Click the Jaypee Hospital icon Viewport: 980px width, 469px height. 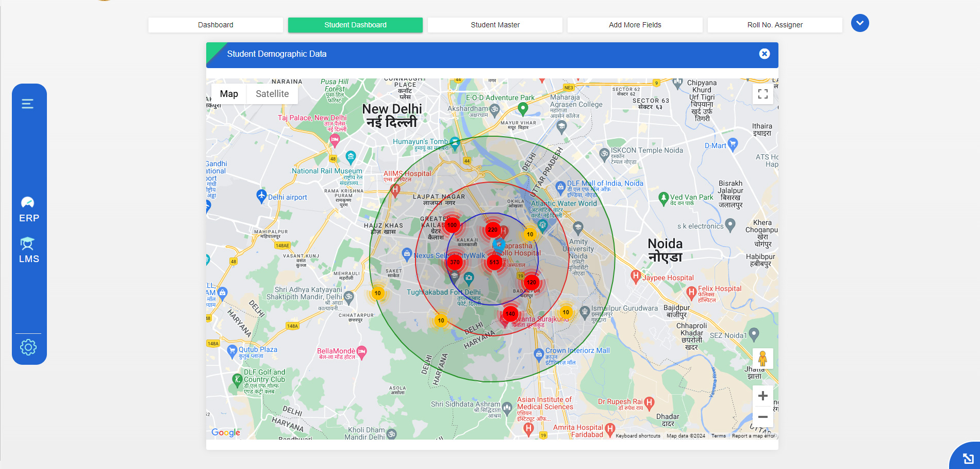click(636, 277)
